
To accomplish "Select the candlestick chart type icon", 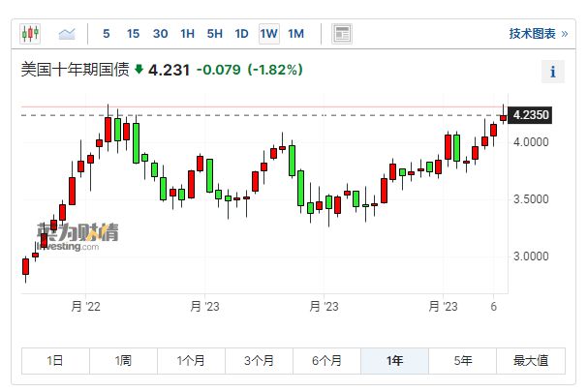I will 30,34.
